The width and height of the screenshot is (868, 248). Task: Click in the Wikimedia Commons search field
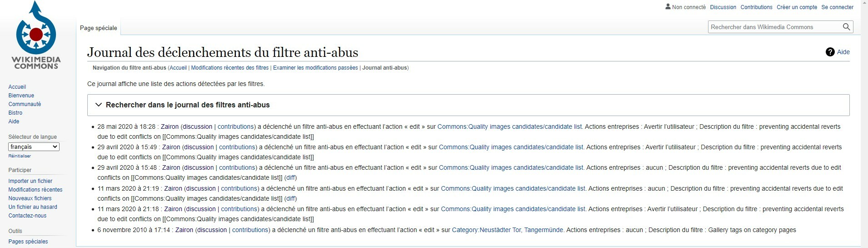click(774, 27)
